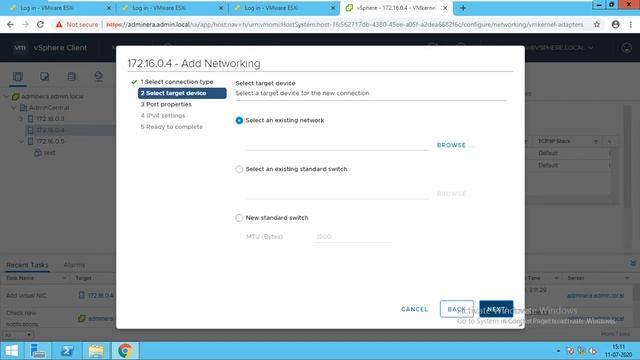This screenshot has width=640, height=360.
Task: Open Windows Start menu
Action: pyautogui.click(x=11, y=351)
